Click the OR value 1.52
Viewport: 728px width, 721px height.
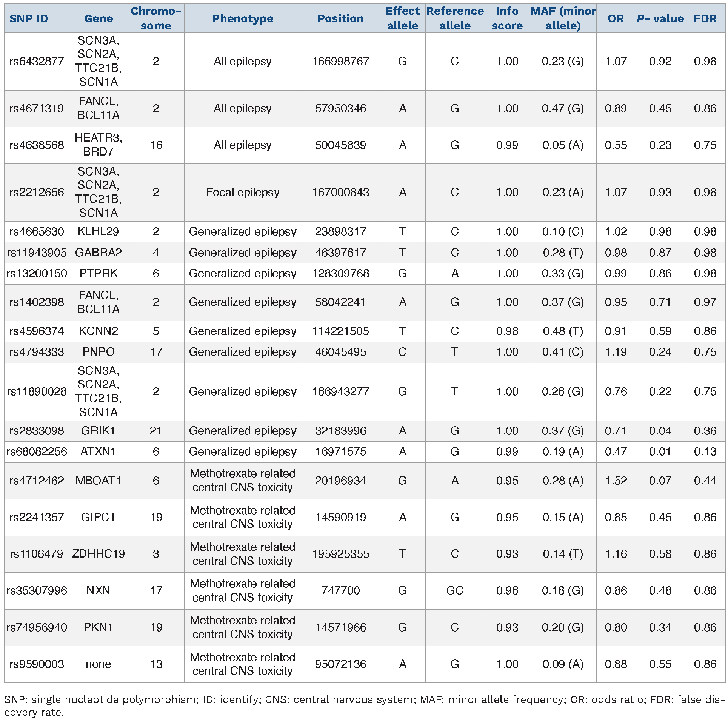point(616,481)
